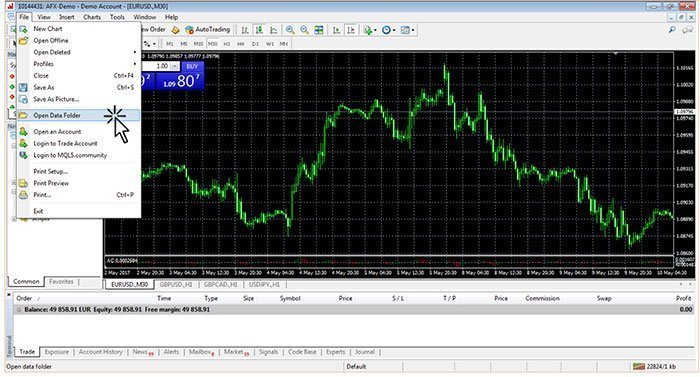Open the Mailbox terminal tab
Screen dimensions: 700x377
click(x=201, y=352)
